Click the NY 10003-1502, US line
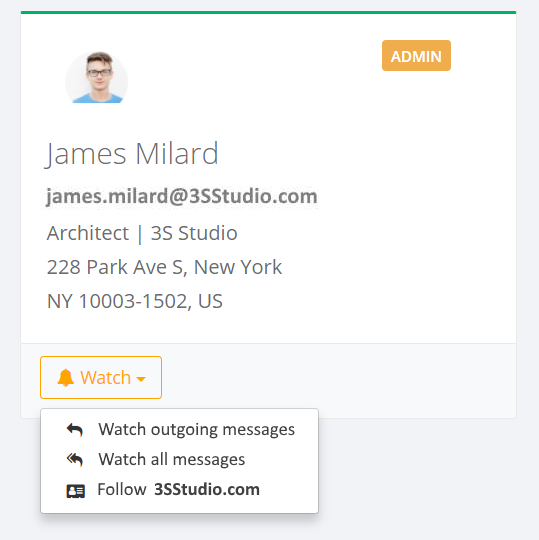539x540 pixels. coord(135,301)
